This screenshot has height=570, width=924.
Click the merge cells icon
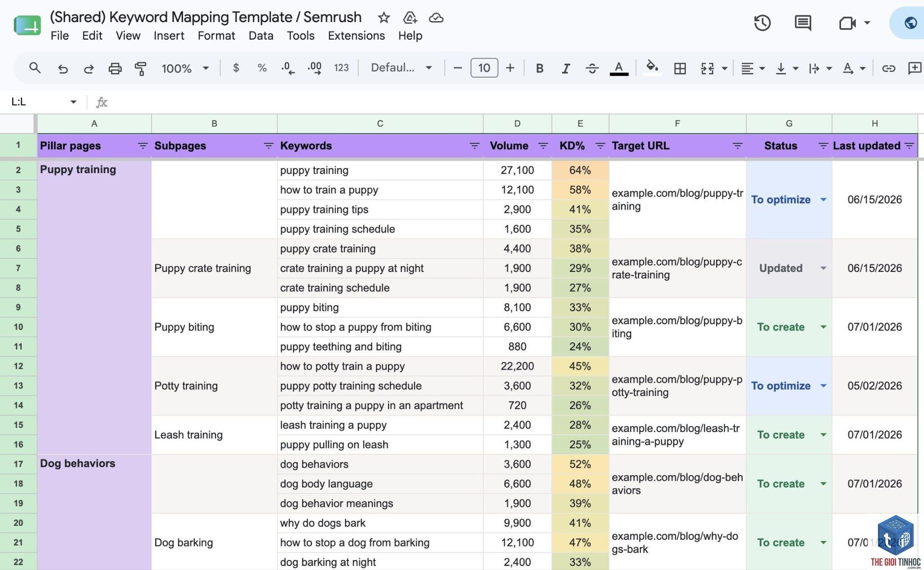point(707,69)
